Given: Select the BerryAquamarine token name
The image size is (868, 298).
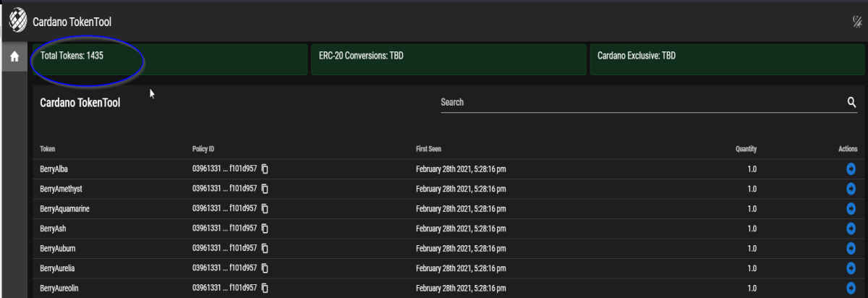Looking at the screenshot, I should (65, 208).
